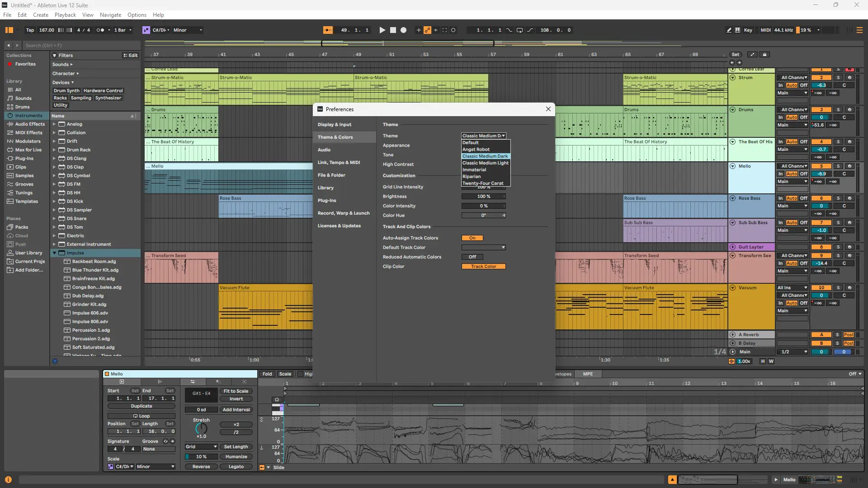
Task: Open the Playback menu
Action: [x=65, y=15]
